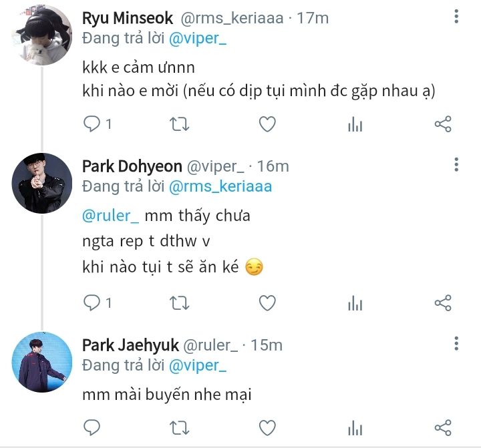Reply to Park Jaehyuk's tweet
This screenshot has height=448, width=481.
(x=92, y=427)
